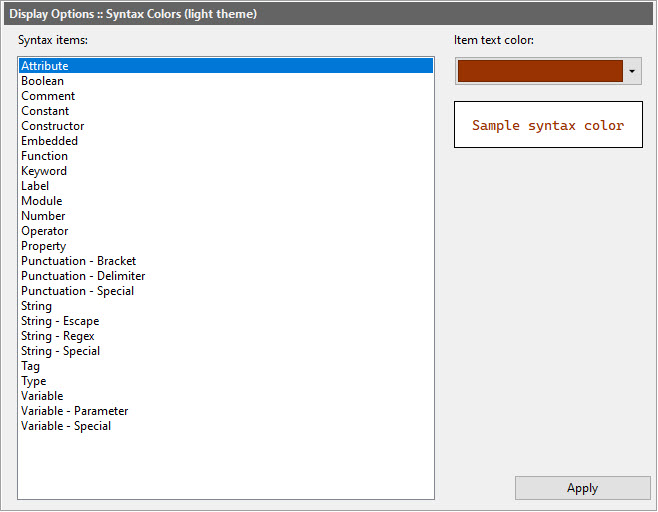658x512 pixels.
Task: Select the Number syntax item
Action: [x=226, y=216]
